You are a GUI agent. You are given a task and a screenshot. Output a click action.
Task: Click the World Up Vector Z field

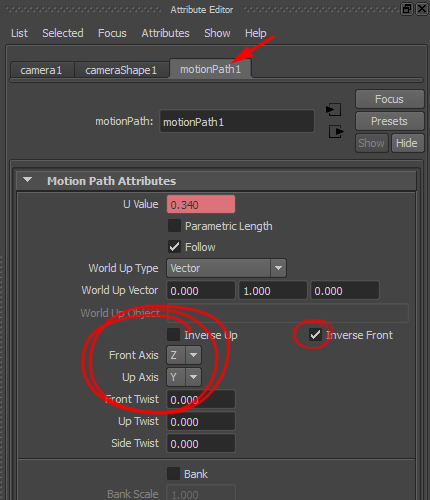(345, 290)
